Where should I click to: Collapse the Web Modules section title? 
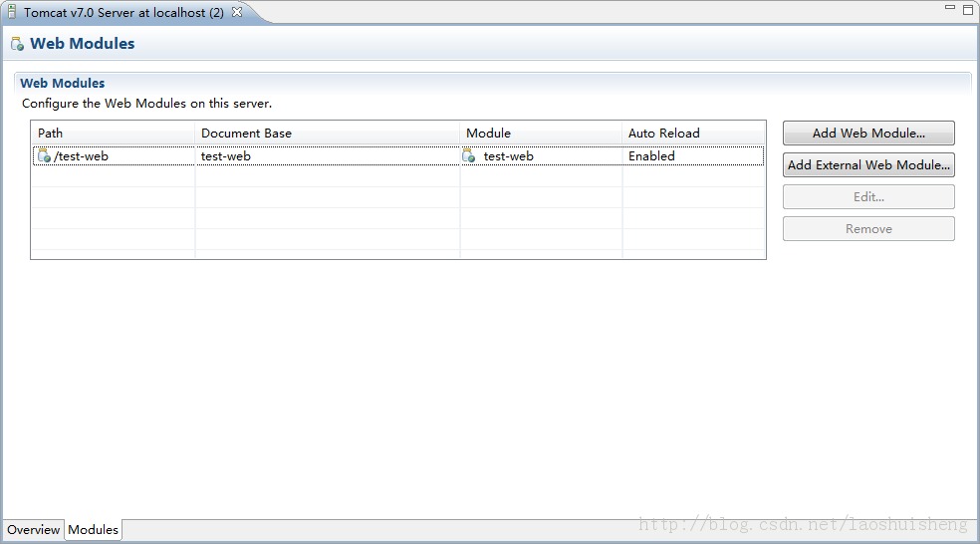(x=63, y=83)
